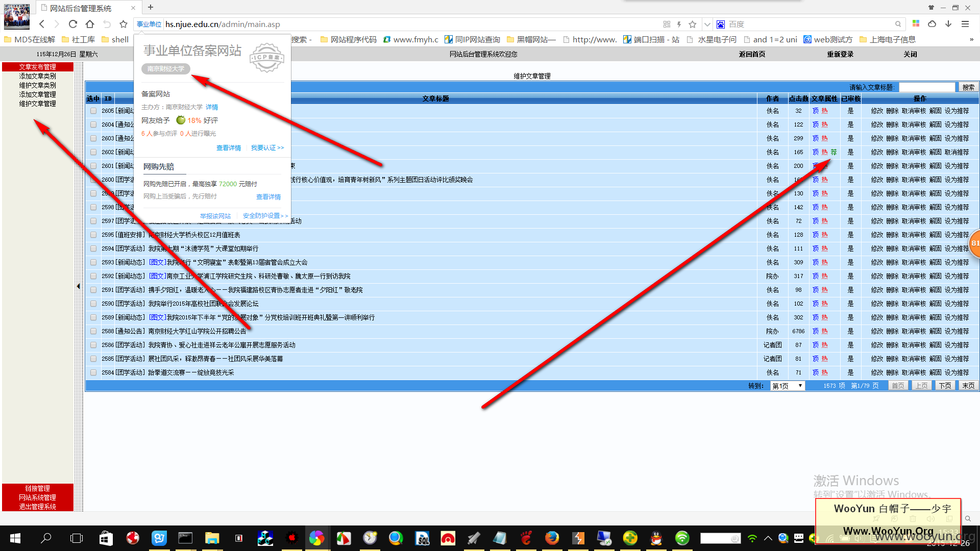The image size is (980, 551).
Task: Tick the checkbox for article 2604
Action: pos(93,124)
